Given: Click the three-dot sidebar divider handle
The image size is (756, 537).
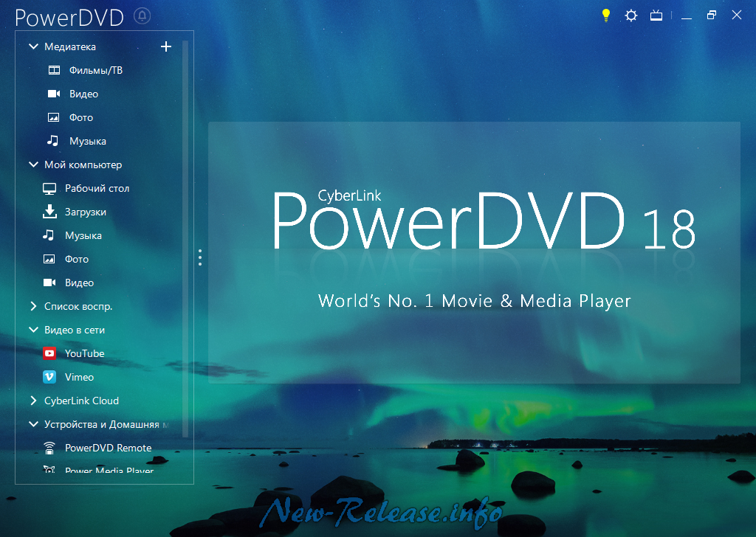Looking at the screenshot, I should [200, 257].
